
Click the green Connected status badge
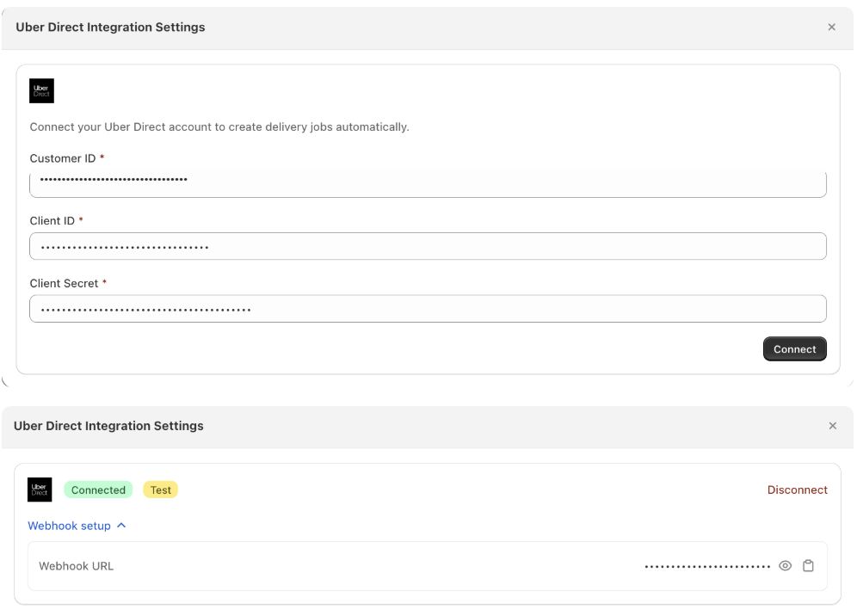tap(98, 490)
